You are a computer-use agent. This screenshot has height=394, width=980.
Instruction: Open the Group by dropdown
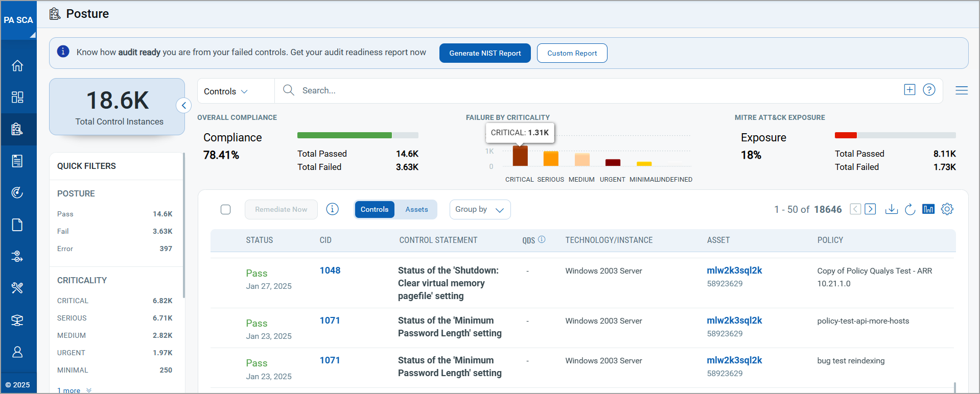(480, 210)
